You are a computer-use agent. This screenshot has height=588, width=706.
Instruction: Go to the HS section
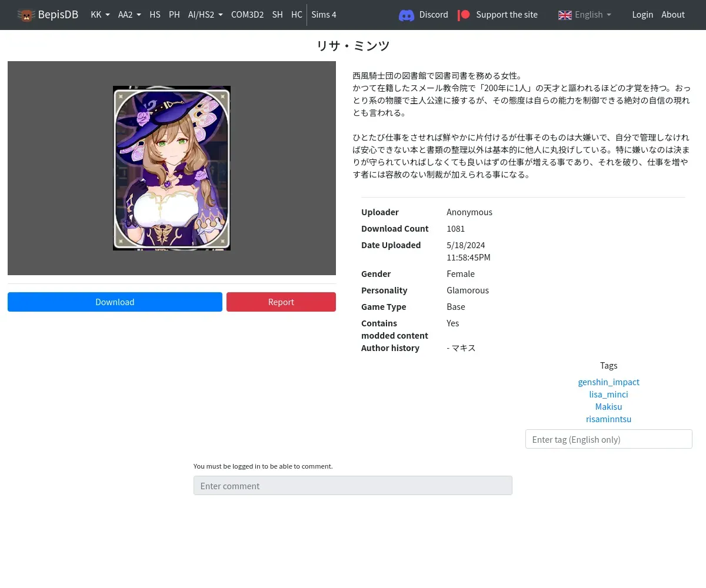coord(155,15)
